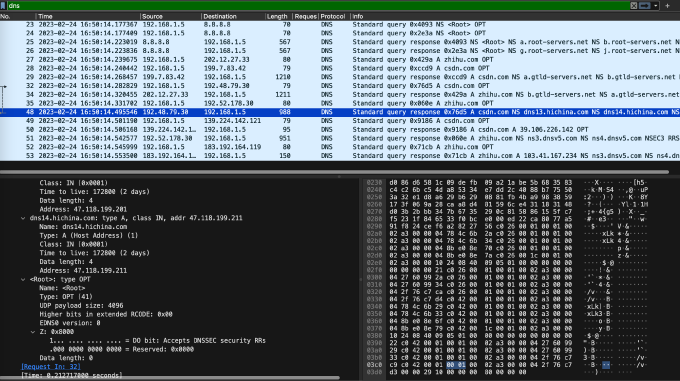Sort packets by the No. column
The image size is (680, 381).
tap(18, 16)
